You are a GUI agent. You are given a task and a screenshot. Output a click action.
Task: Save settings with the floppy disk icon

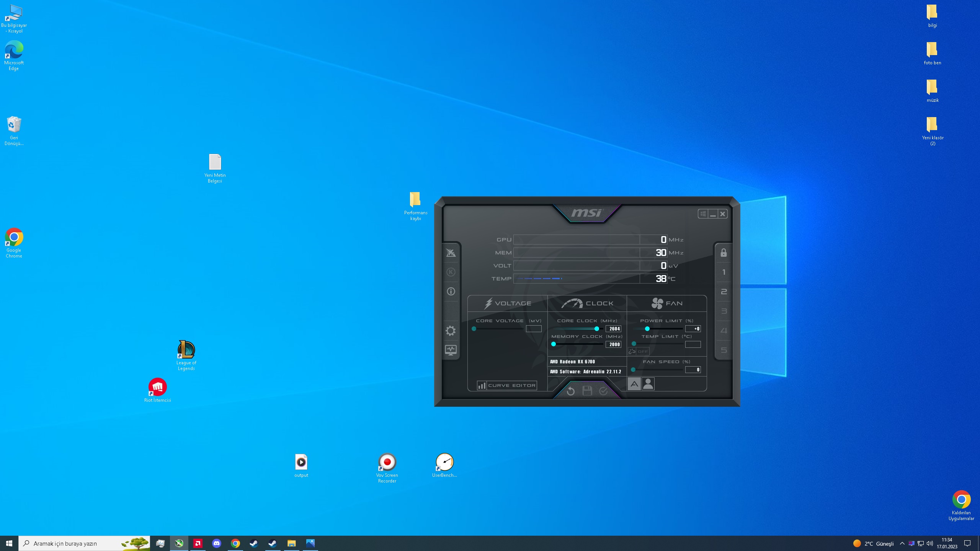[587, 391]
